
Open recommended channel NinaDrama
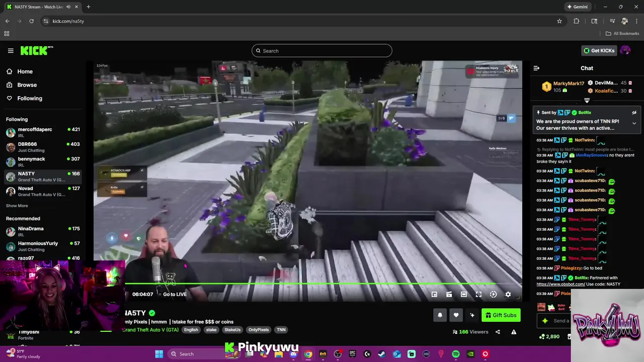pos(43,231)
